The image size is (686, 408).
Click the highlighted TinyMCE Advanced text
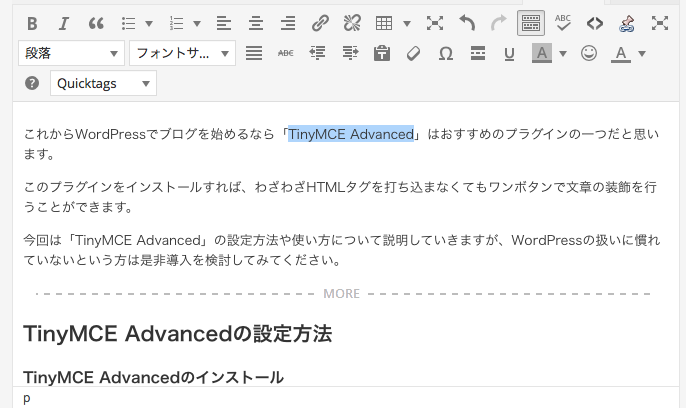[x=351, y=134]
